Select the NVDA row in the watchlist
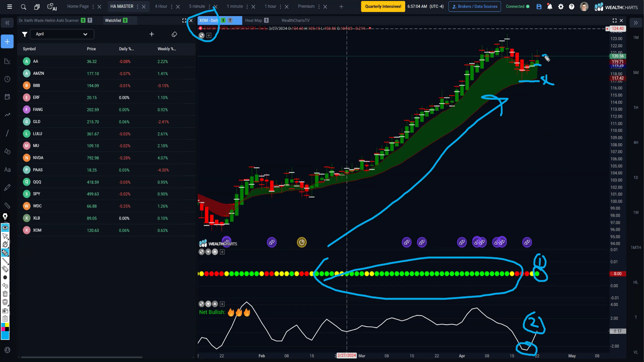 tap(106, 158)
